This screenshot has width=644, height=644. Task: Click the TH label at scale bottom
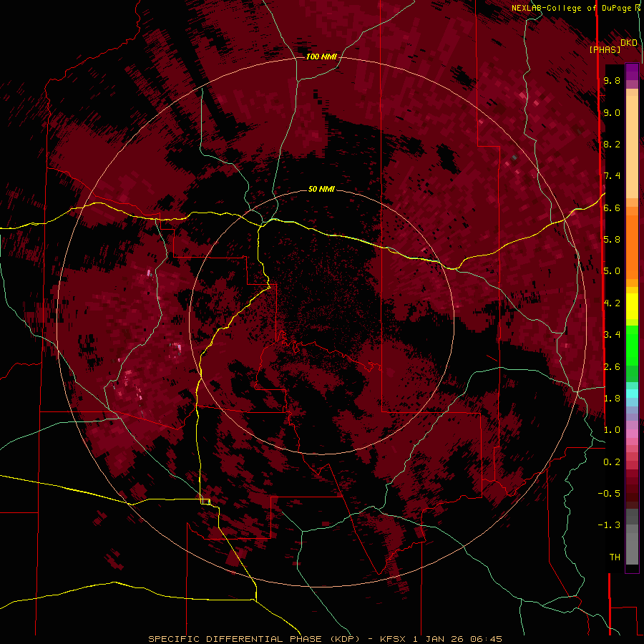(x=615, y=557)
